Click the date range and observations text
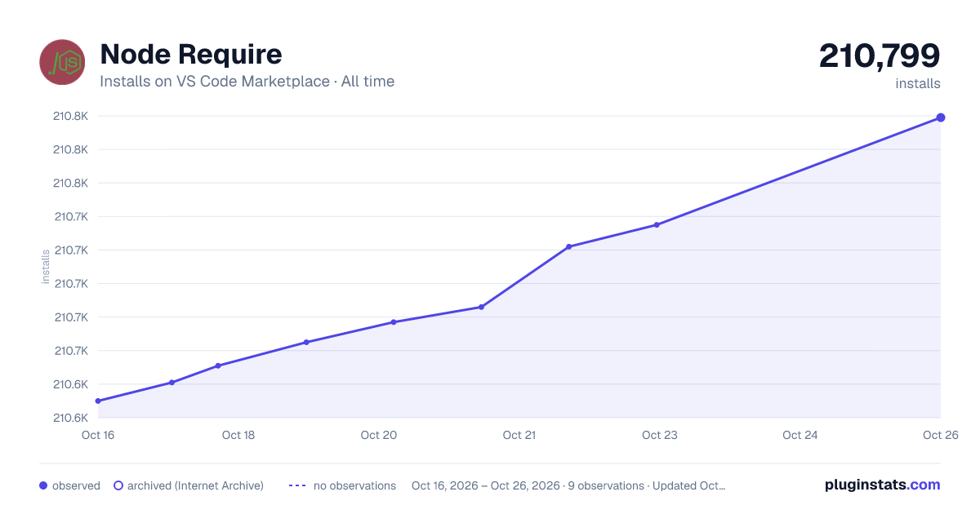 pyautogui.click(x=568, y=485)
